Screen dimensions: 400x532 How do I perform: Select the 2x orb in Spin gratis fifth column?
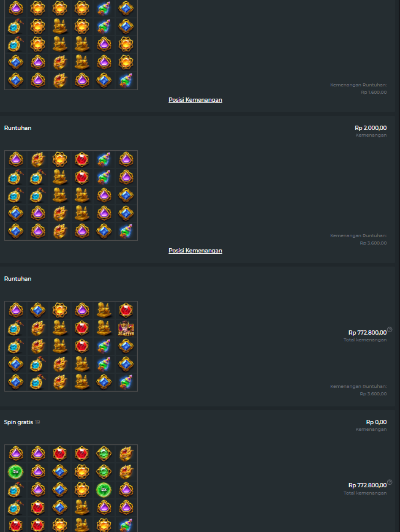[x=104, y=490]
